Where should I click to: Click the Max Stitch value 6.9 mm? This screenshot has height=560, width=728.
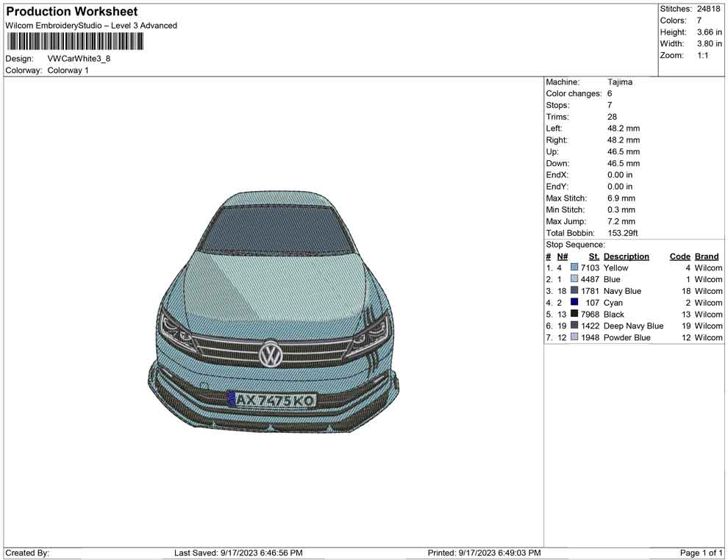tap(621, 198)
